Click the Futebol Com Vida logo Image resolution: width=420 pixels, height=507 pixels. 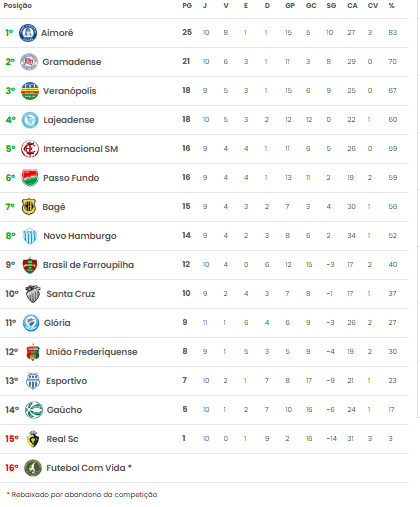click(x=33, y=468)
